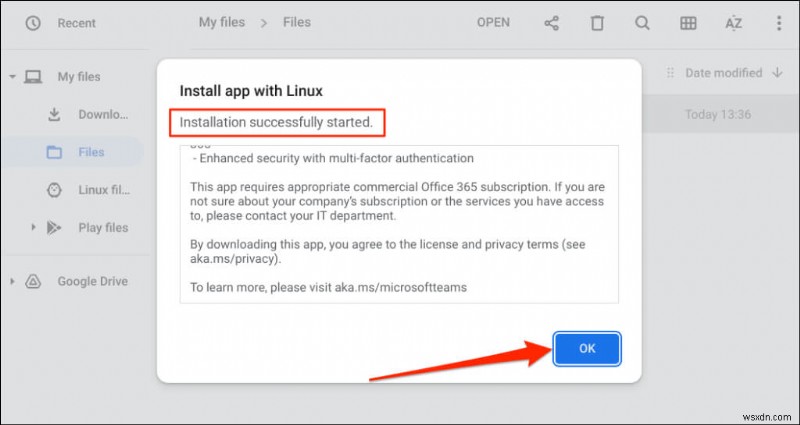Open the three-dot more menu

pyautogui.click(x=779, y=23)
